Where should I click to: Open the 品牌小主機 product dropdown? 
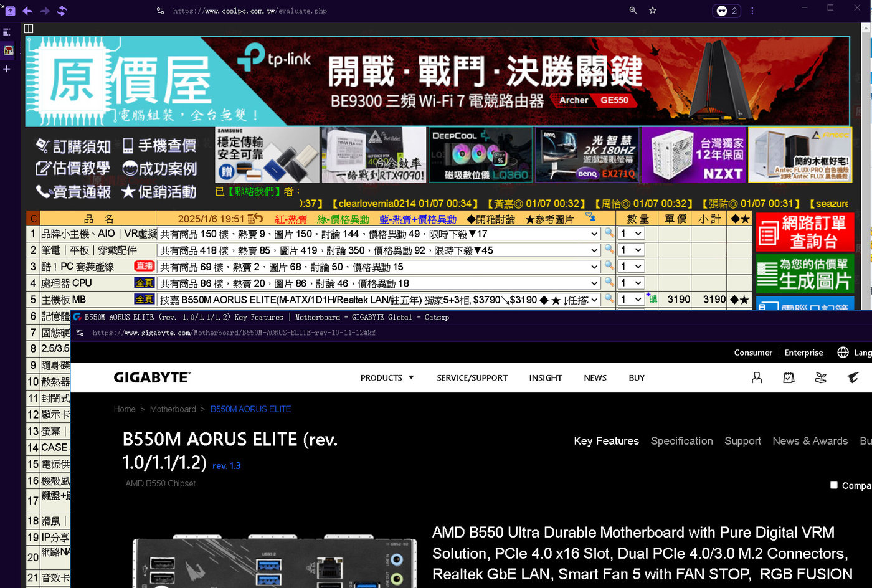(x=379, y=234)
